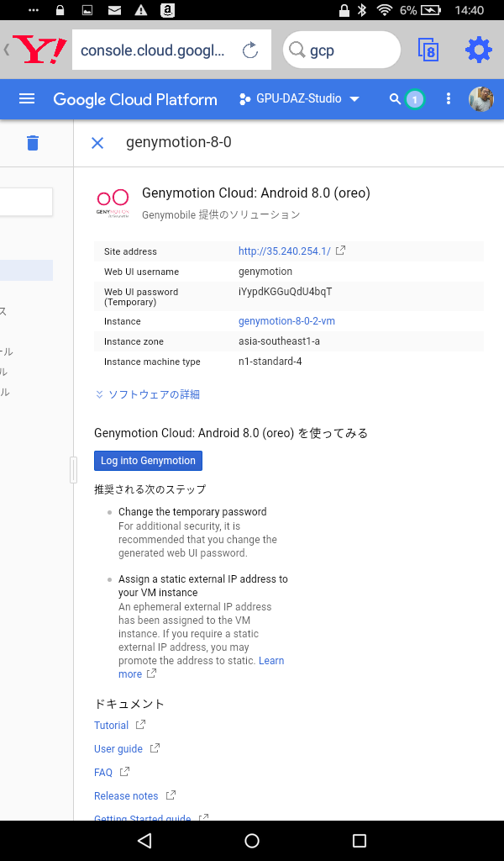Open the user account avatar
Image resolution: width=504 pixels, height=861 pixels.
click(481, 99)
